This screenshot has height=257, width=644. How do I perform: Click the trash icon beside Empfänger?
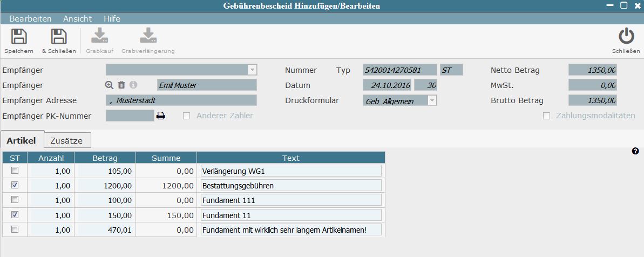tap(121, 85)
